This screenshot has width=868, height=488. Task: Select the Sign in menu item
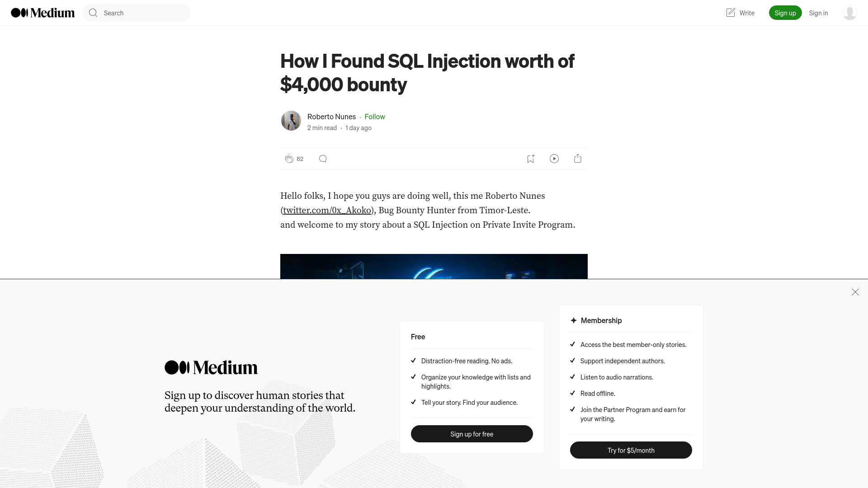point(818,13)
